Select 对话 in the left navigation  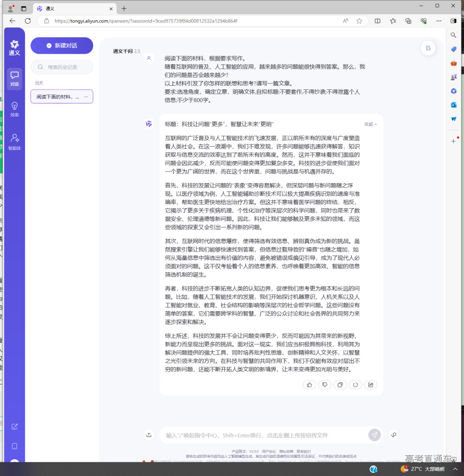(14, 80)
